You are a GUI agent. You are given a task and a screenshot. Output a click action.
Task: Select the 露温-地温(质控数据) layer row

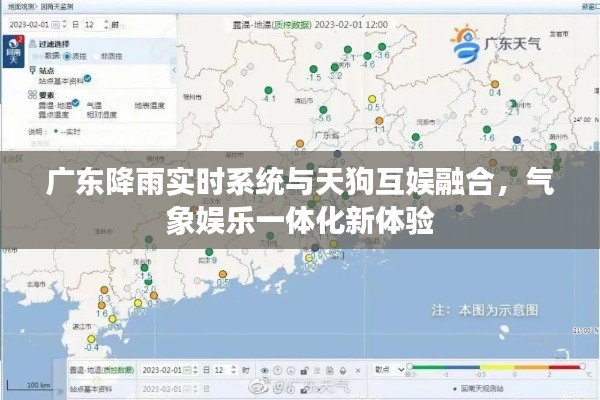tap(102, 370)
